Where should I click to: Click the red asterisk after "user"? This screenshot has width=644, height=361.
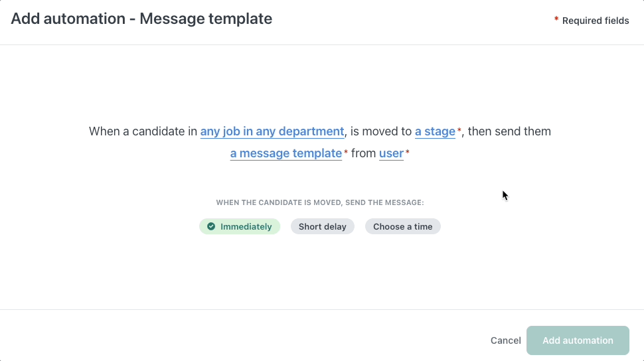point(408,153)
